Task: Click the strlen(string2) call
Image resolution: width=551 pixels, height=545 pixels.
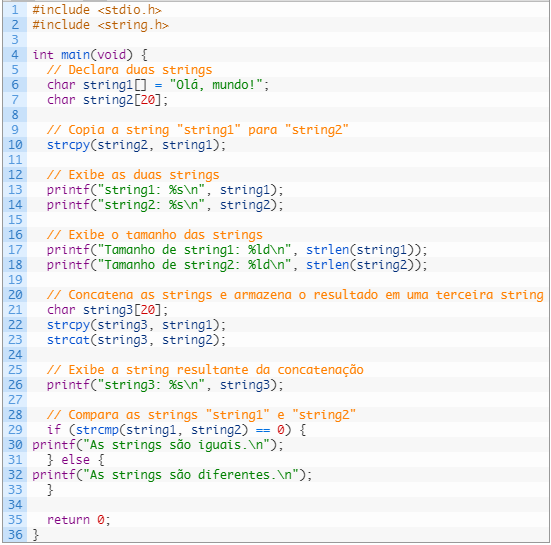Action: point(363,265)
